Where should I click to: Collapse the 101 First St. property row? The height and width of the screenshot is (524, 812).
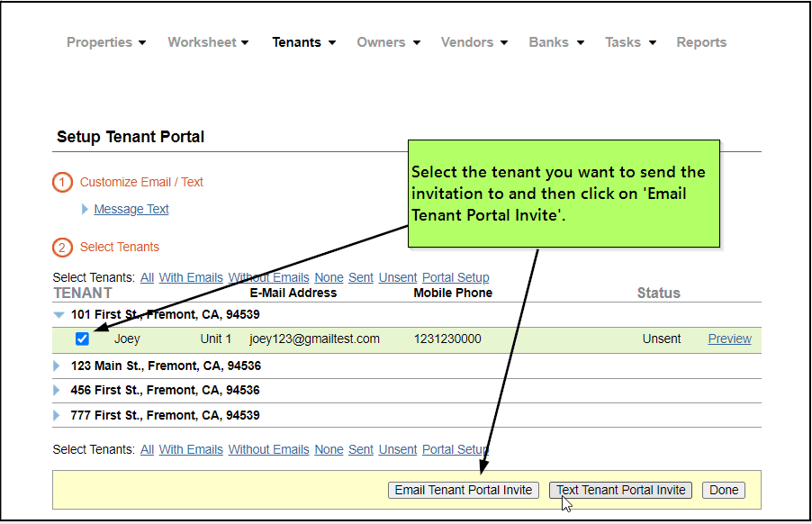[x=59, y=315]
